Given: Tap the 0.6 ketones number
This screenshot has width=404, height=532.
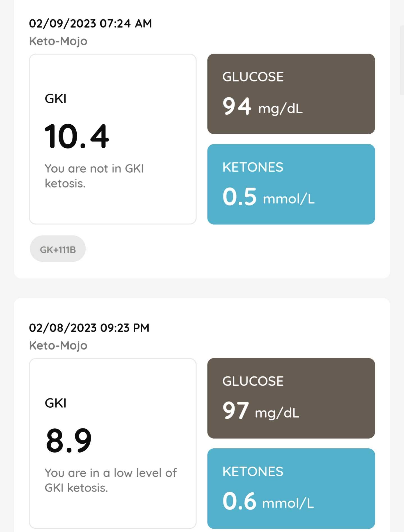Looking at the screenshot, I should pyautogui.click(x=239, y=501).
